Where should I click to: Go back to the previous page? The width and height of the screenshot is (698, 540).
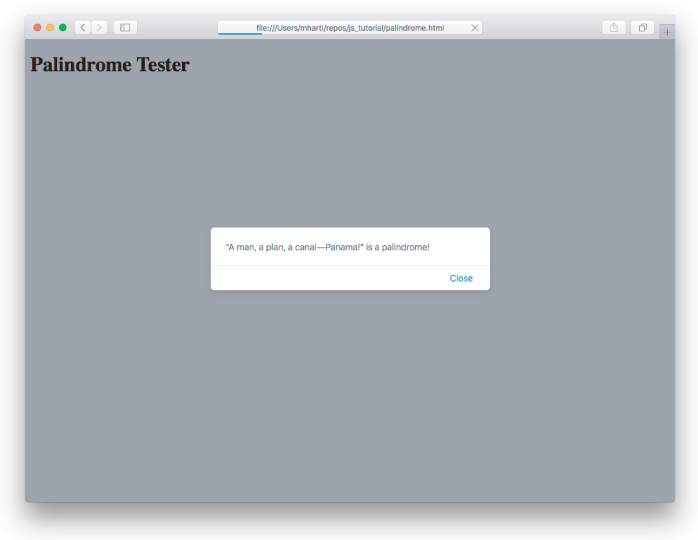(83, 27)
